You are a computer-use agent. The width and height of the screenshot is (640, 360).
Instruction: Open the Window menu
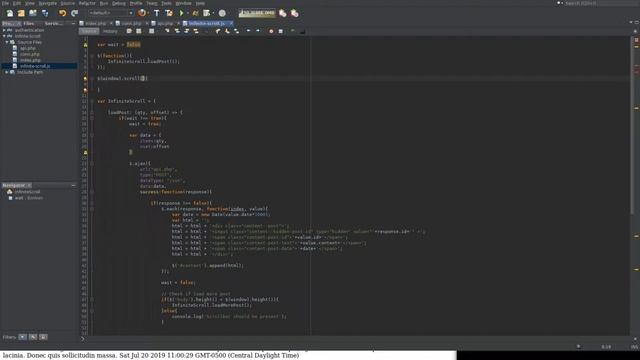click(x=183, y=3)
